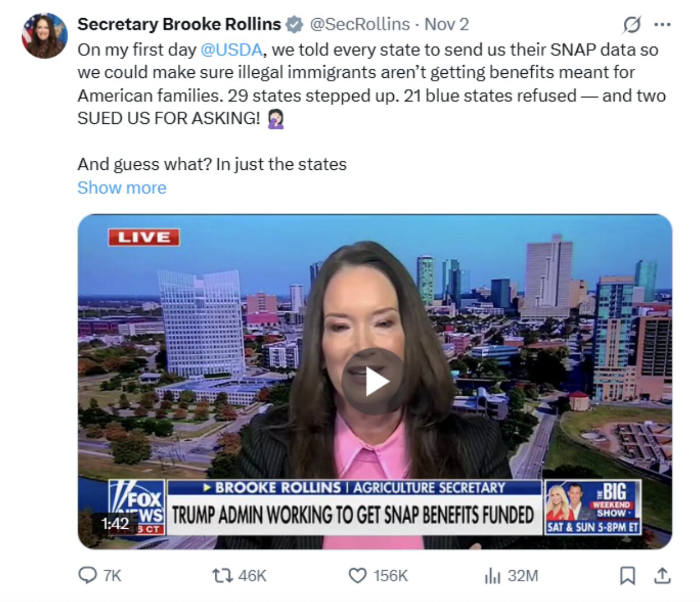Open the reply comment icon

coord(87,576)
